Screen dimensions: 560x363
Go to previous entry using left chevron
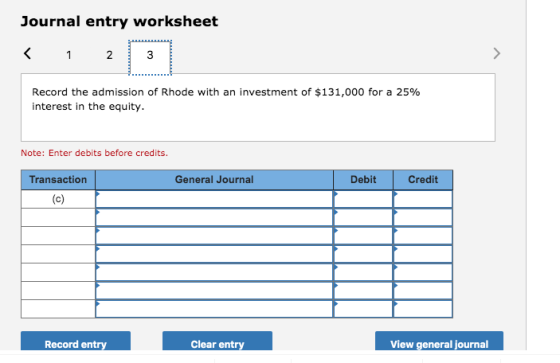28,54
